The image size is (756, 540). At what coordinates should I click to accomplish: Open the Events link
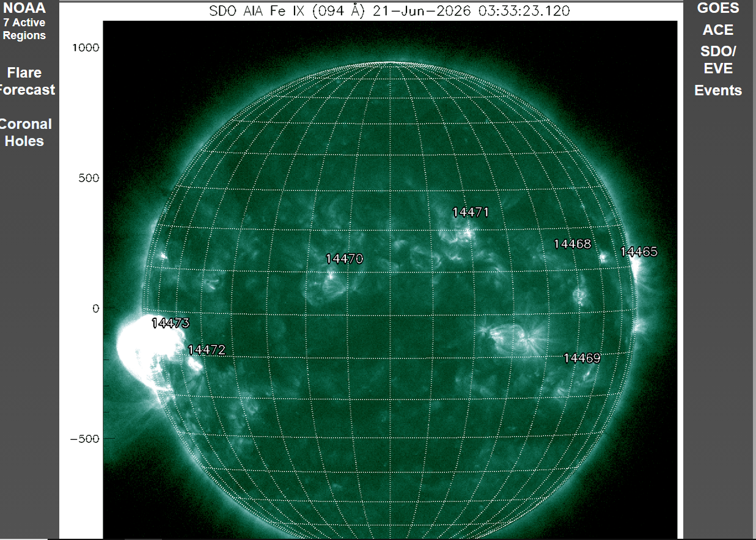(718, 90)
